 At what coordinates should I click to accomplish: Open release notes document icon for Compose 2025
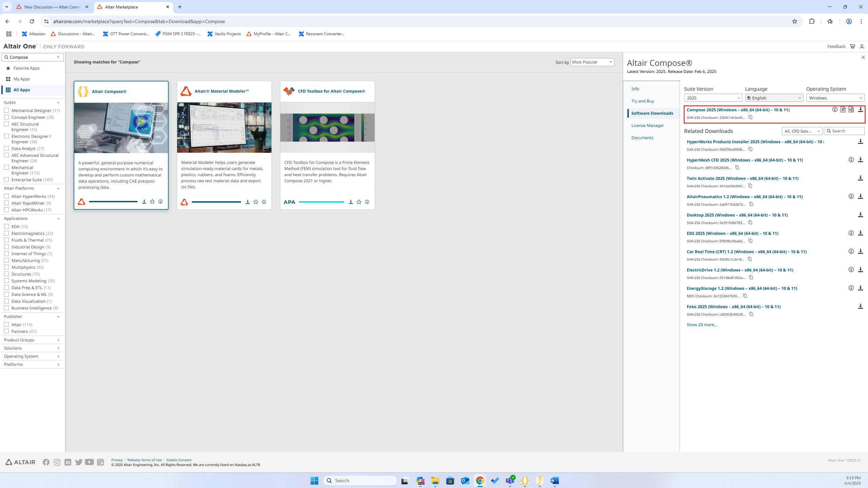tap(843, 110)
